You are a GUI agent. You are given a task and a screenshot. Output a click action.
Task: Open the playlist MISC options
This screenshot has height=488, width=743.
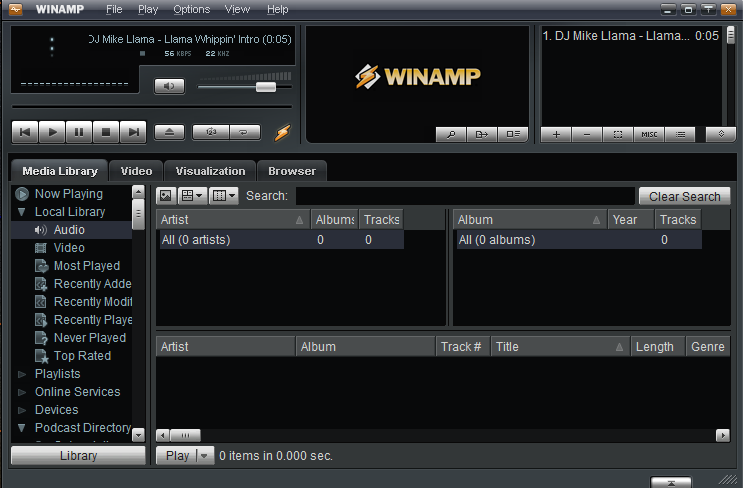point(649,135)
